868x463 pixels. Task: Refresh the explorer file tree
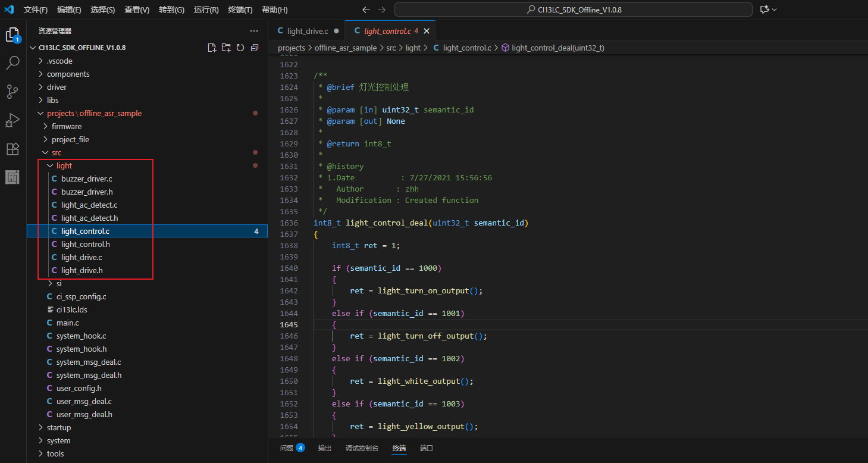240,48
